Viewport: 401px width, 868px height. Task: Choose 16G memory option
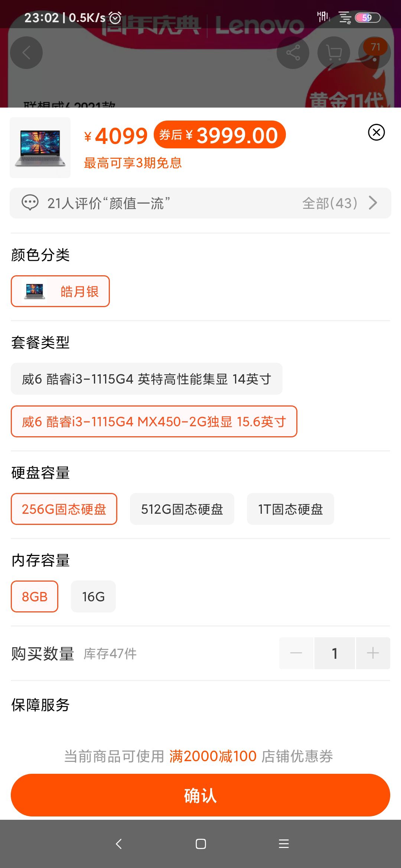[93, 596]
